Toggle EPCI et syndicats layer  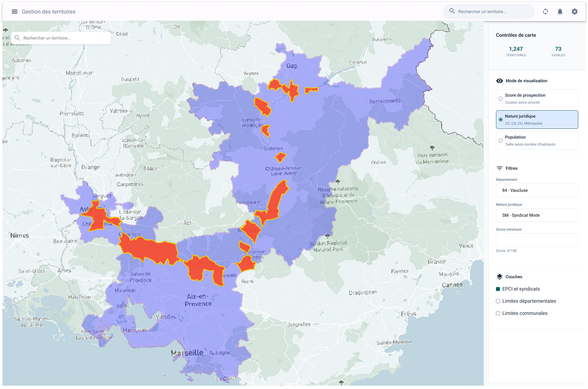(x=498, y=289)
